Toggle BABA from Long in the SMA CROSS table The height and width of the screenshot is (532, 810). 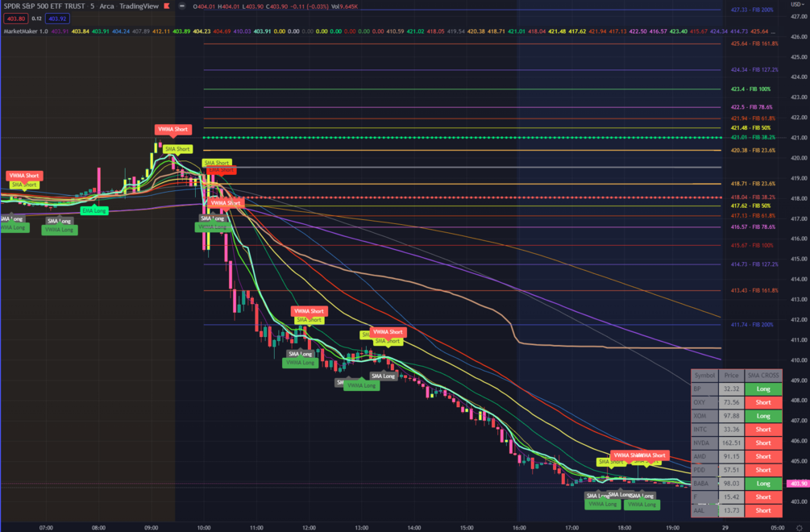pos(764,483)
